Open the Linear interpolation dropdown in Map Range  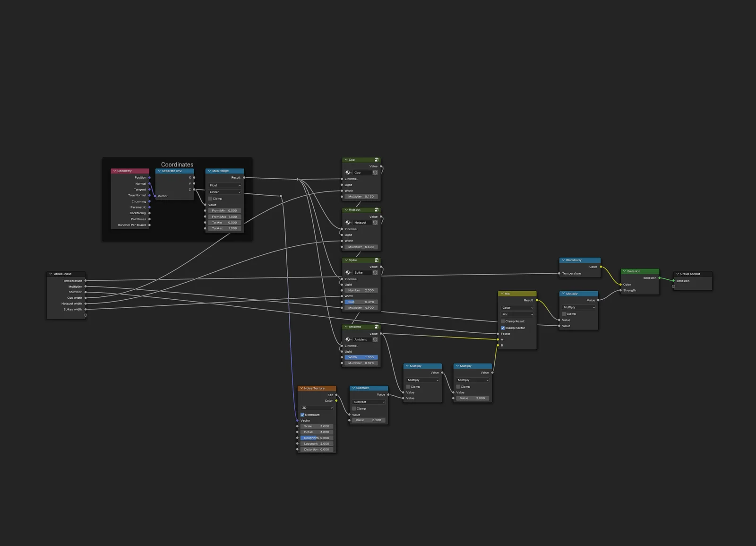[224, 192]
